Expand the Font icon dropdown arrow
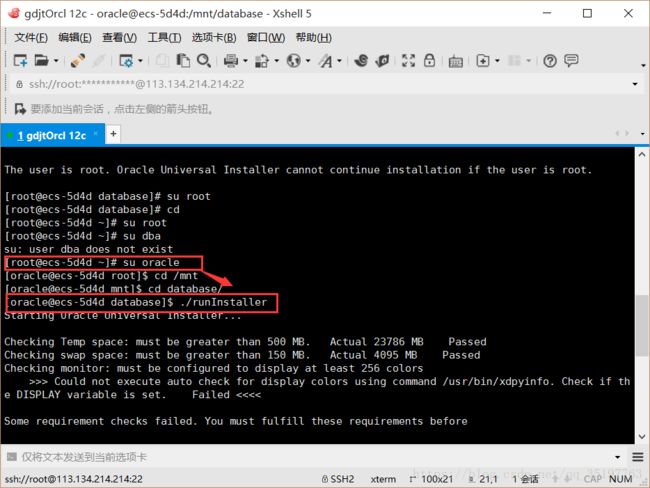 pyautogui.click(x=340, y=61)
